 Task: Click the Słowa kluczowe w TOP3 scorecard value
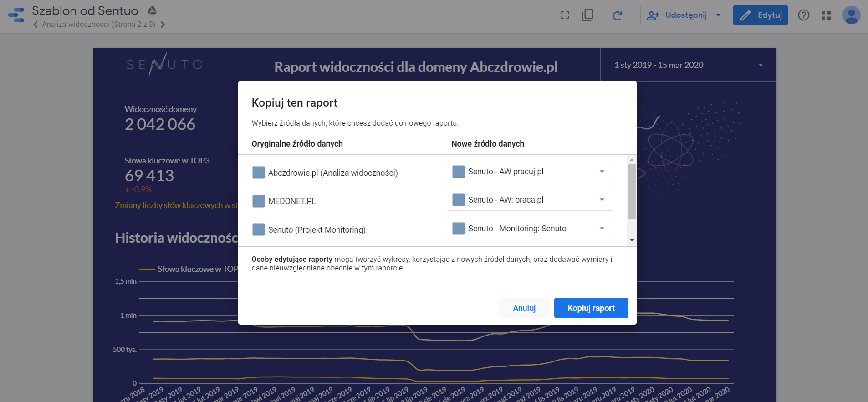coord(149,176)
